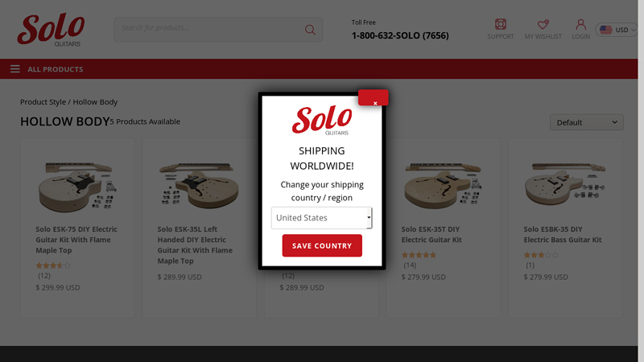Click the Solo logo inside the popup
Viewport: 644px width, 362px height.
click(322, 120)
